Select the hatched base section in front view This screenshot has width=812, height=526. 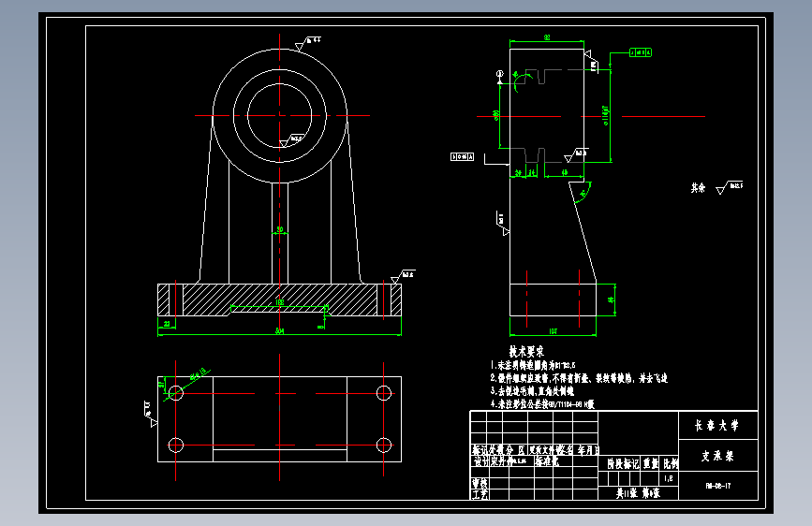click(280, 300)
